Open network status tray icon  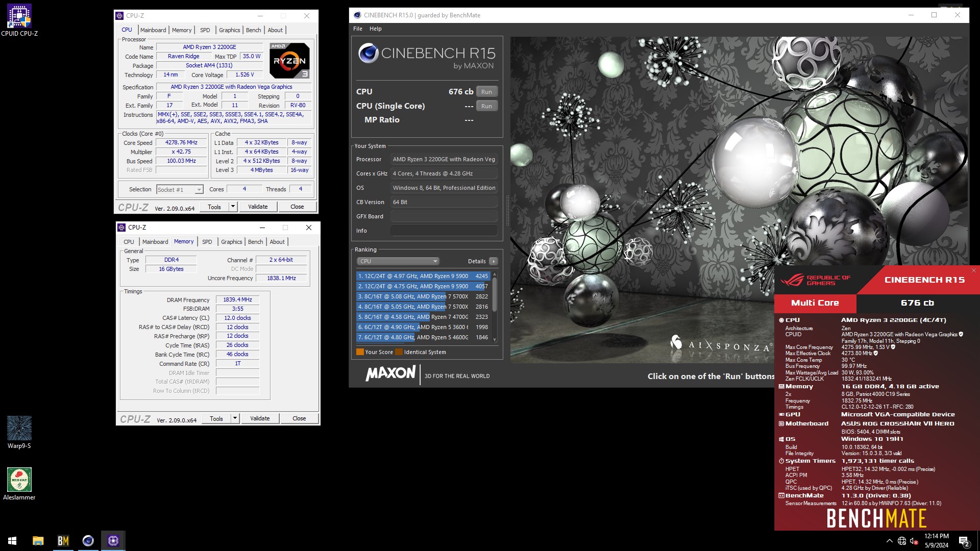click(x=902, y=541)
